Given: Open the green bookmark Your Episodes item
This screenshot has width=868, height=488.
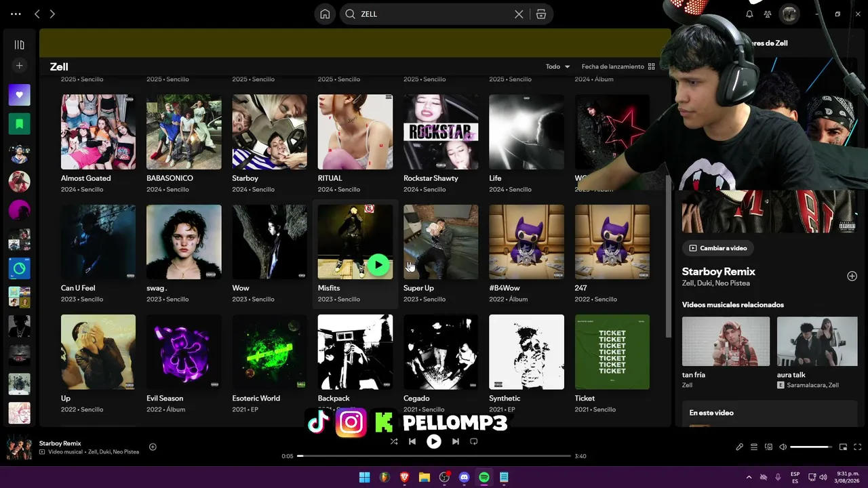Looking at the screenshot, I should coord(19,124).
